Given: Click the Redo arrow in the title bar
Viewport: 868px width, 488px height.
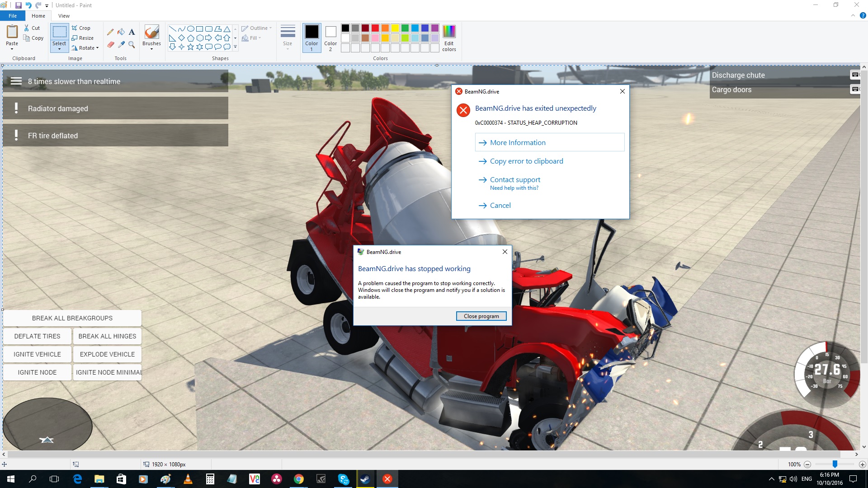Looking at the screenshot, I should tap(38, 5).
